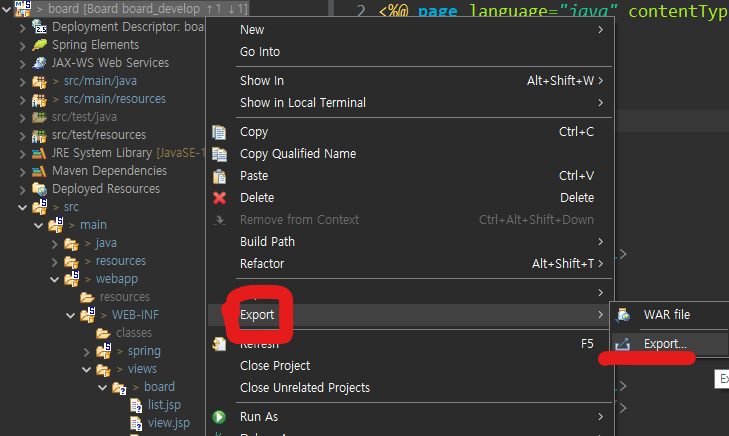The image size is (729, 436).
Task: Click the src/test/java folder icon
Action: [x=39, y=117]
